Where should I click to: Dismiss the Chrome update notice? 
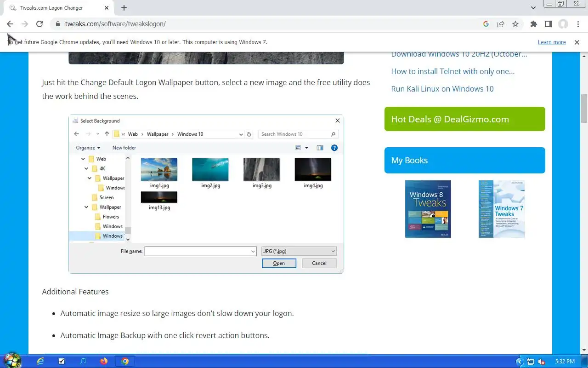point(577,42)
